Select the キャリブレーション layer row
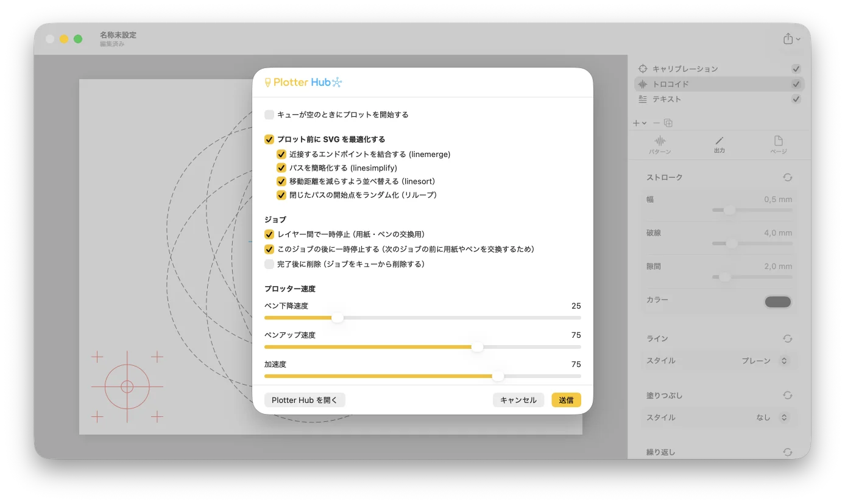The image size is (845, 504). point(719,69)
